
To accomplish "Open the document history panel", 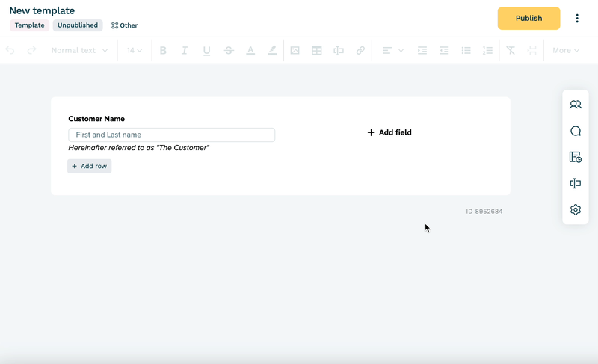I will pos(575,157).
